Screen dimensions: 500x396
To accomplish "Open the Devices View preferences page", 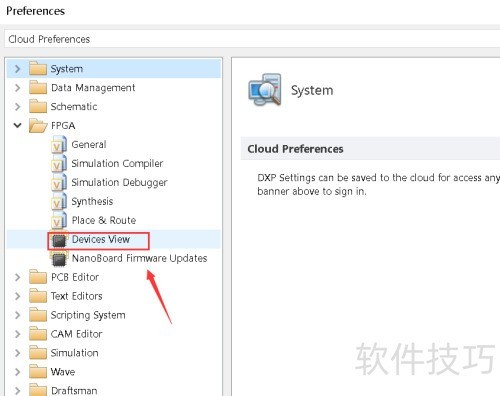I will pos(101,239).
